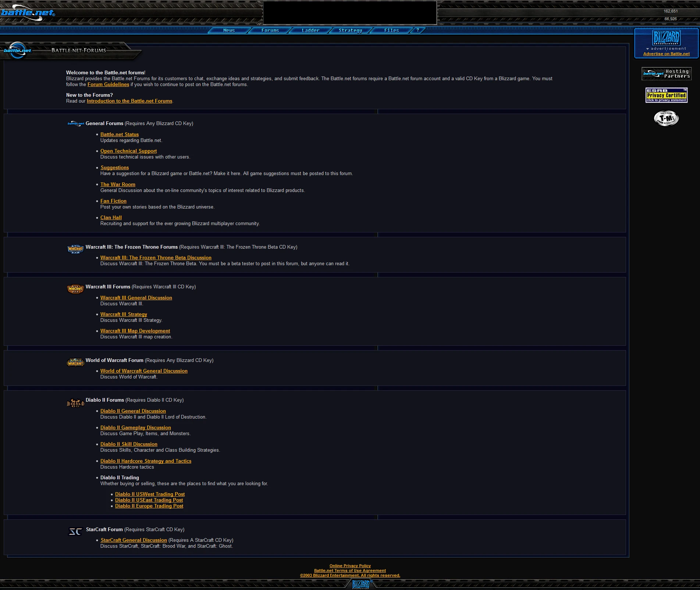Screen dimensions: 700x590
Task: Open Diablo II Gameplay Discussion
Action: [x=136, y=428]
